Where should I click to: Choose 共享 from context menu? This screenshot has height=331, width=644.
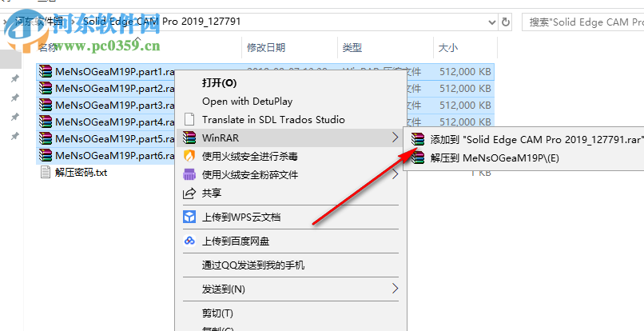tap(212, 193)
